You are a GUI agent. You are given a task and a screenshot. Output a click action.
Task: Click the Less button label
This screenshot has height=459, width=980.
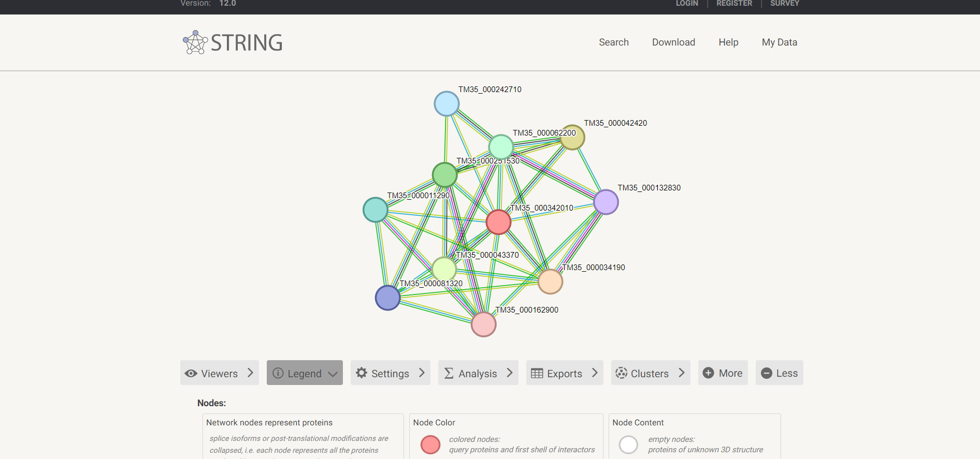point(787,373)
